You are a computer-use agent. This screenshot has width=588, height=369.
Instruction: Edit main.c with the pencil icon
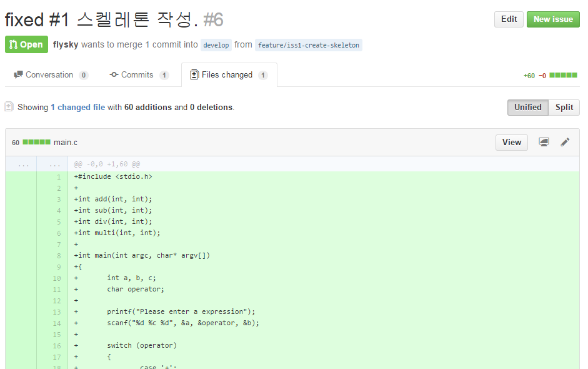tap(565, 142)
